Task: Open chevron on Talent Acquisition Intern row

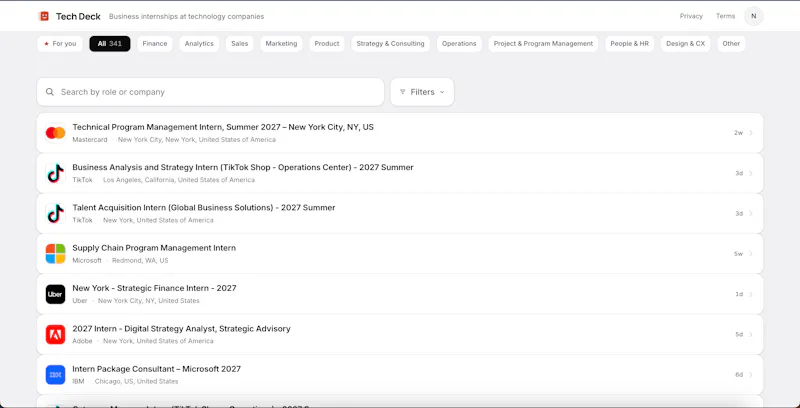Action: coord(751,214)
